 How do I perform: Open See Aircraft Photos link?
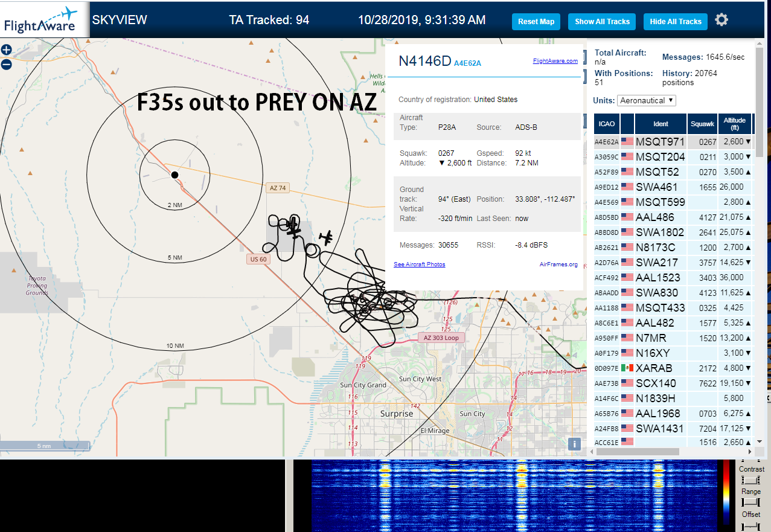coord(419,264)
